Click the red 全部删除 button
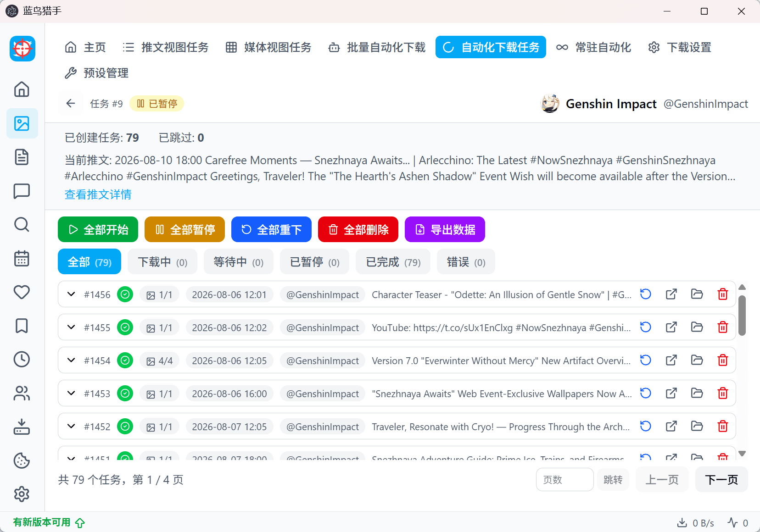Viewport: 760px width, 532px height. [358, 229]
